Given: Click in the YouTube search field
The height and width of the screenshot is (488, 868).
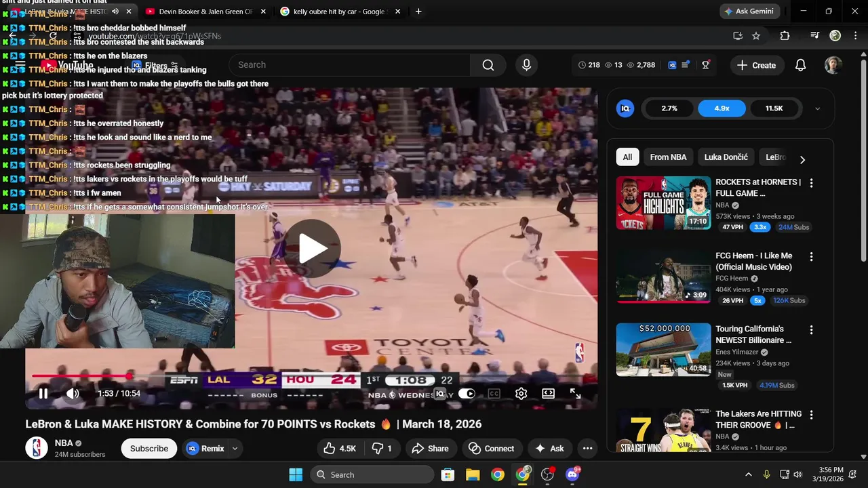Looking at the screenshot, I should click(349, 64).
